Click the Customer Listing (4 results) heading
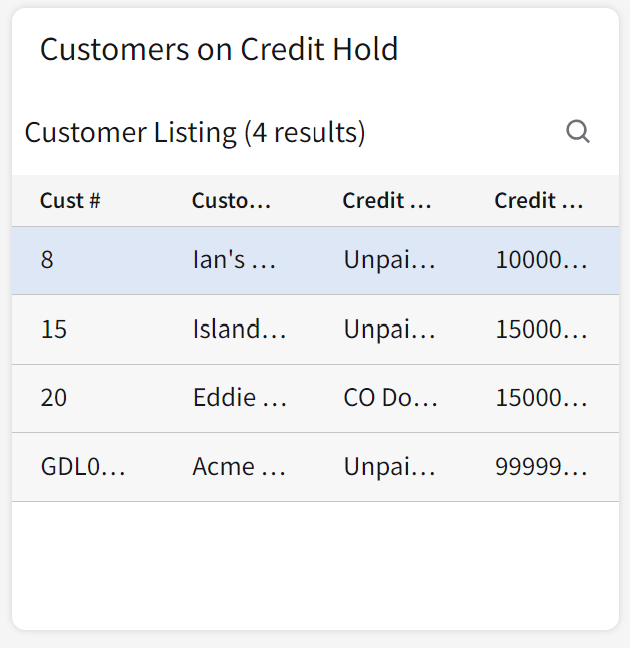Screen dimensions: 630x648 point(195,132)
